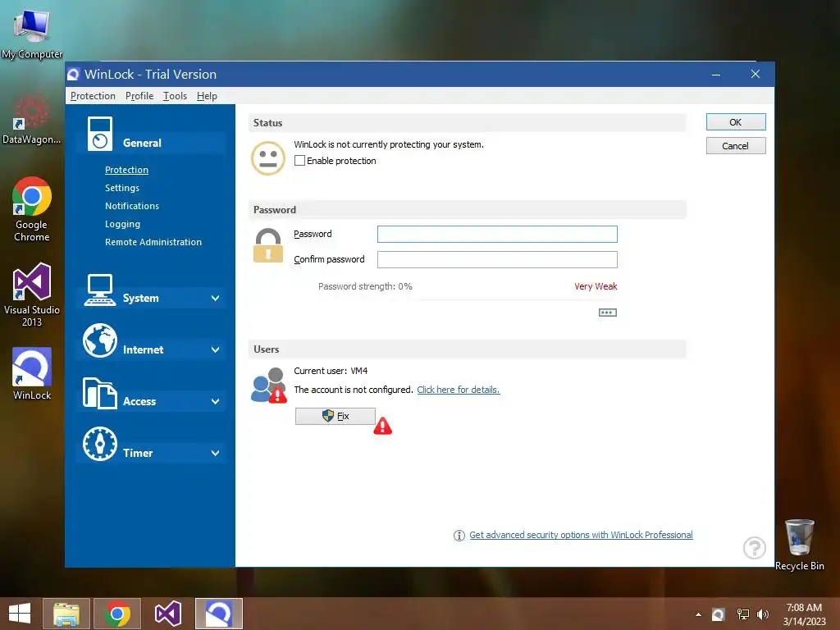The image size is (840, 630).
Task: Open Chrome from the taskbar
Action: (117, 614)
